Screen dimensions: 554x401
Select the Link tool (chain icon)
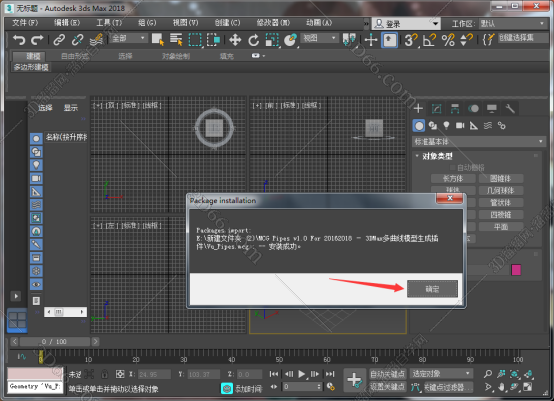(x=59, y=40)
